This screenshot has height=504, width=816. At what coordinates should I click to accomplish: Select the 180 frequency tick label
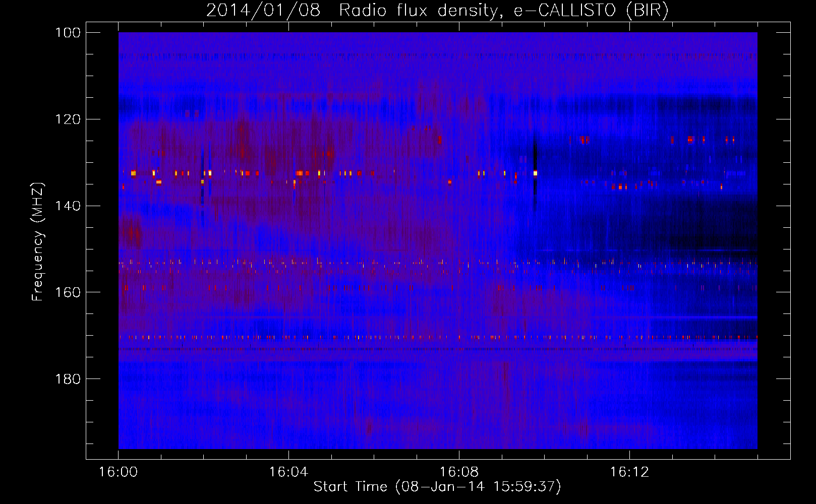coord(68,379)
